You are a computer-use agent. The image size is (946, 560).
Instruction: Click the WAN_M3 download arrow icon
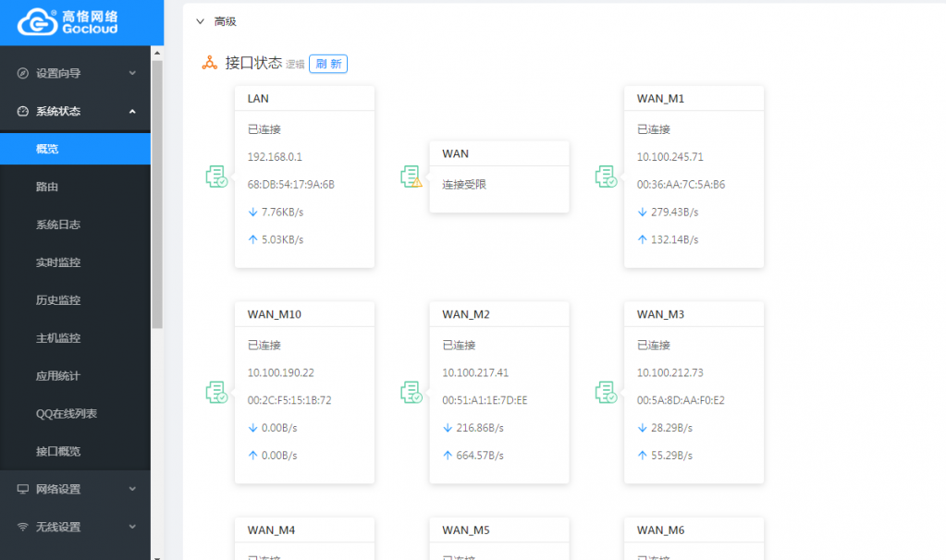(642, 428)
